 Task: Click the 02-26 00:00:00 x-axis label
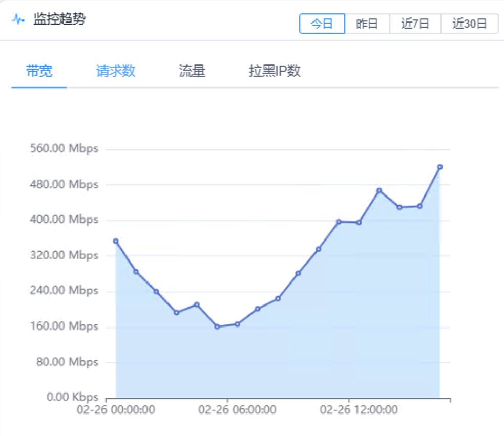click(x=116, y=410)
